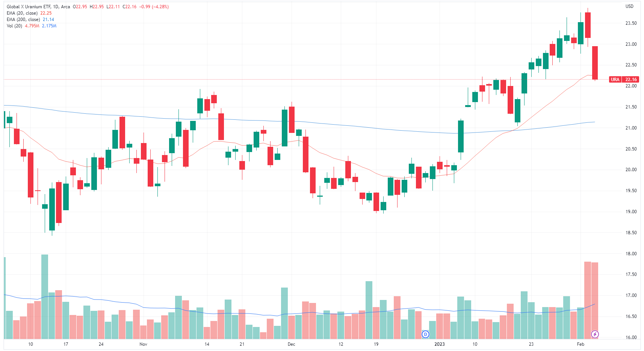Click the blue dividend D marker icon
644x351 pixels.
[425, 334]
